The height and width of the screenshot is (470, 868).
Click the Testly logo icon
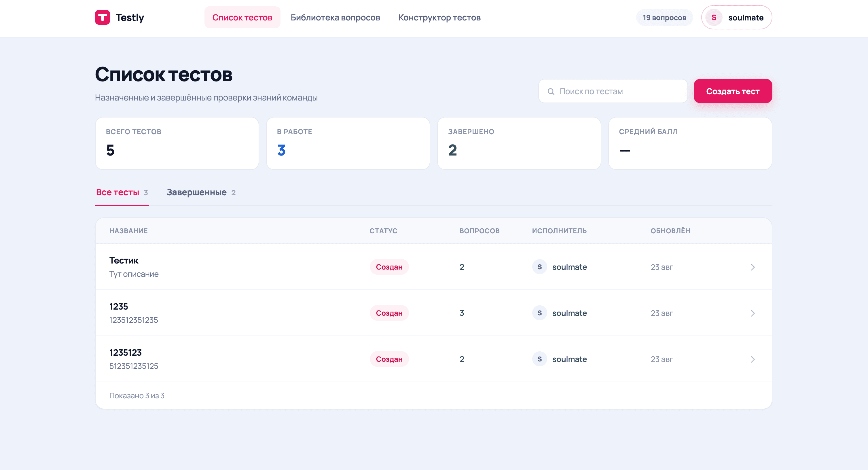(103, 17)
